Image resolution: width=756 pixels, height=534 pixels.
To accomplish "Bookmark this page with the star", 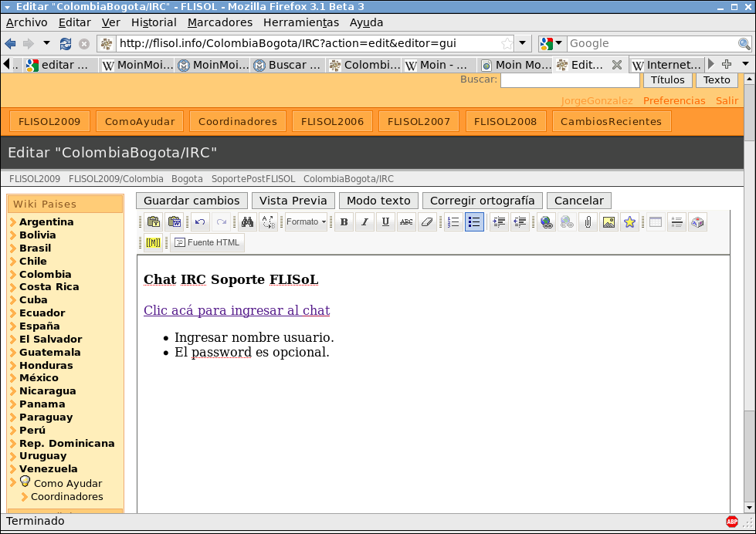I will (x=507, y=43).
